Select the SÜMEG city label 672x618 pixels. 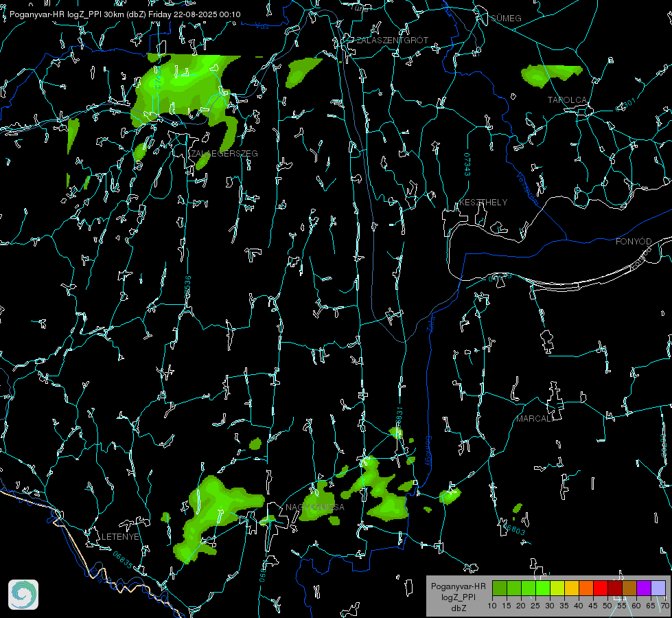[506, 18]
